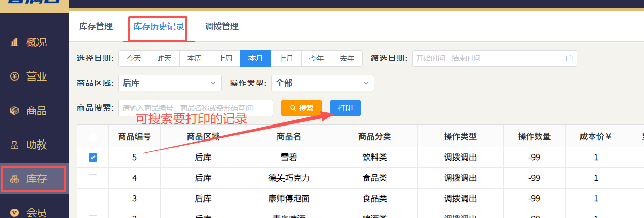Click the 饮料类 category cell
Screen dimensions: 644x218
(x=374, y=158)
